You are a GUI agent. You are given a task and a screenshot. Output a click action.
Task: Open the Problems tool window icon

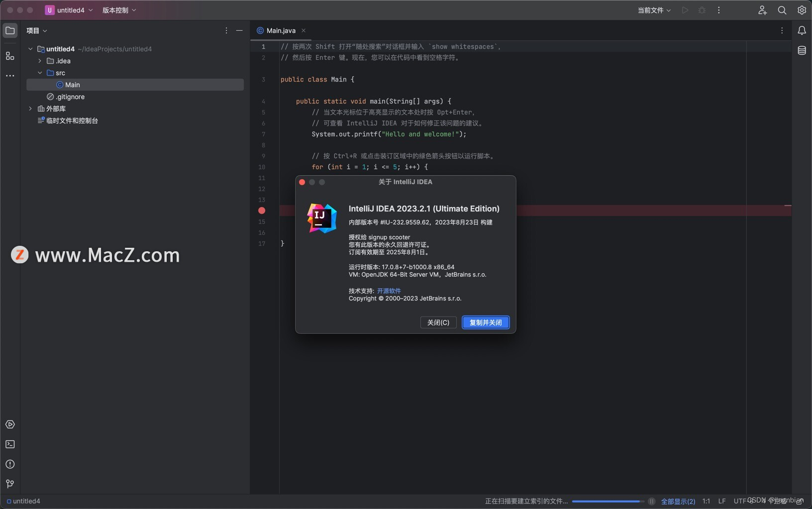pyautogui.click(x=10, y=464)
